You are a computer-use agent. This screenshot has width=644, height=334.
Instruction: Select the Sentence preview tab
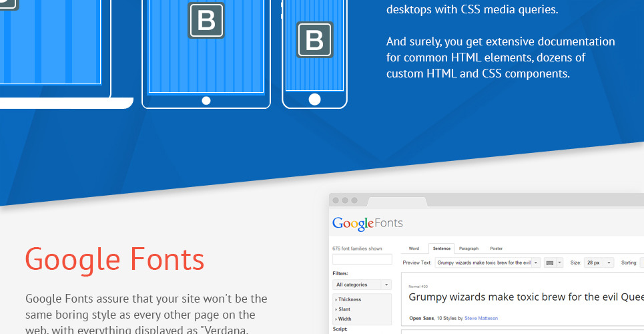[442, 248]
